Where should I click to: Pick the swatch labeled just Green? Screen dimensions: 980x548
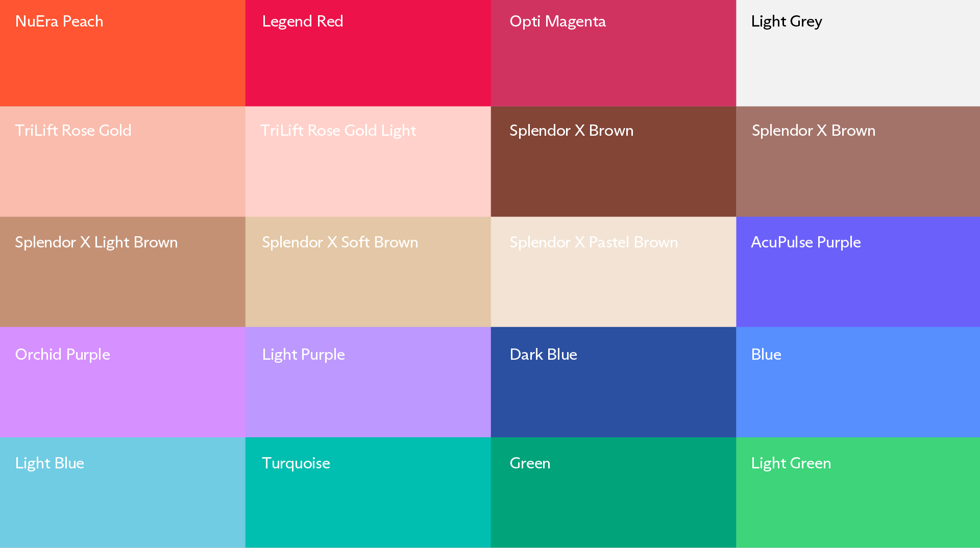coord(614,492)
